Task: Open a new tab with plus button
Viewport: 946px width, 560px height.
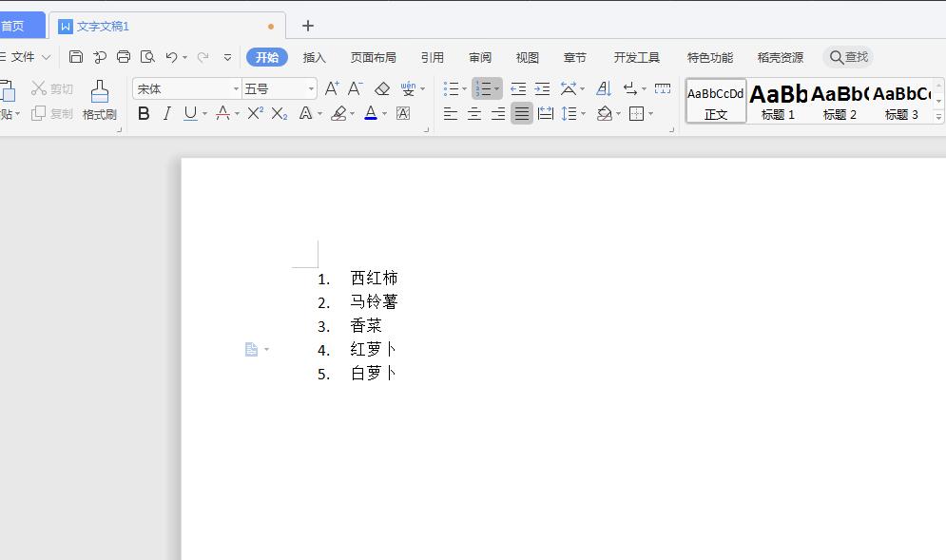Action: click(x=308, y=26)
